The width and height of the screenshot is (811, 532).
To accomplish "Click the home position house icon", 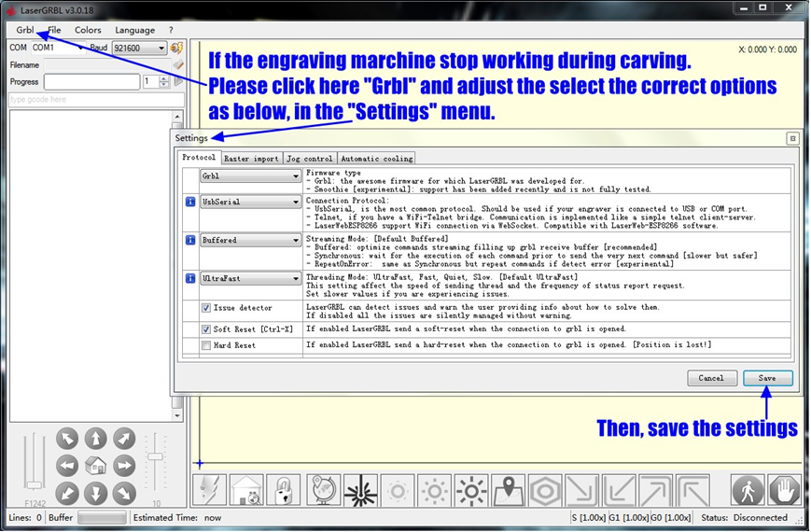I will tap(96, 466).
